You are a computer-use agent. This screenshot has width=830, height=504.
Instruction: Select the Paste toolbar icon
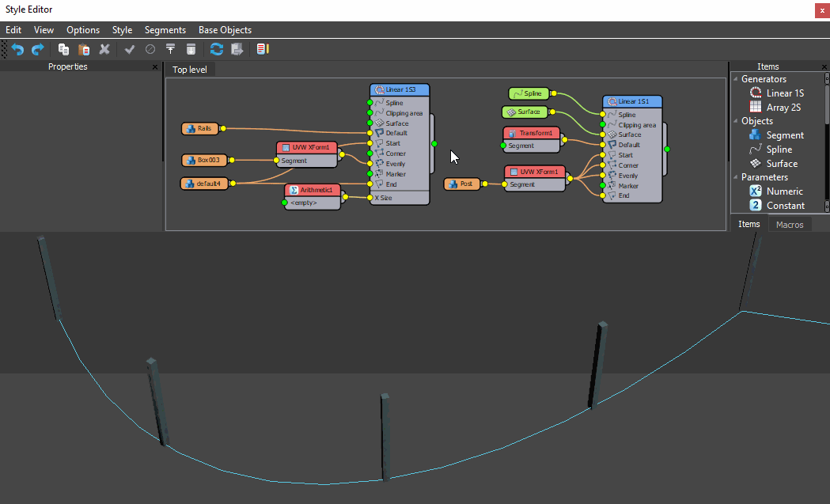(x=84, y=49)
